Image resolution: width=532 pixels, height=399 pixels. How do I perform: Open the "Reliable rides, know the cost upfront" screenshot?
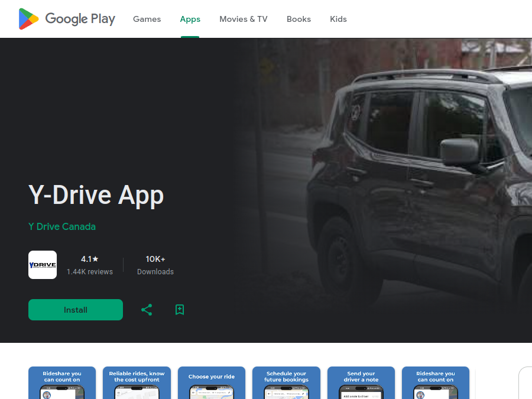[x=137, y=382]
